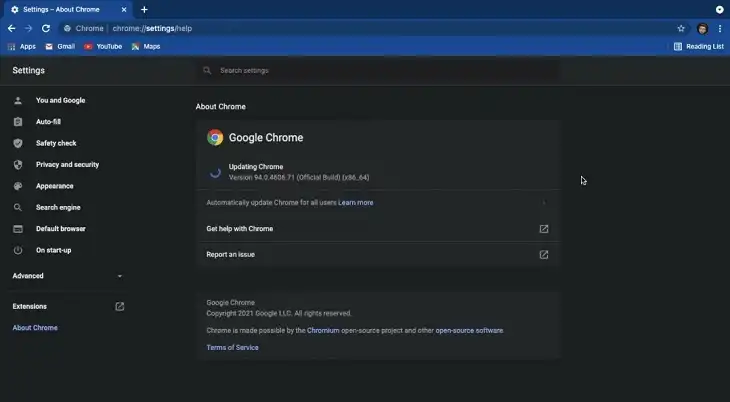Open On start-up section
Viewport: 730px width, 402px height.
click(x=54, y=250)
